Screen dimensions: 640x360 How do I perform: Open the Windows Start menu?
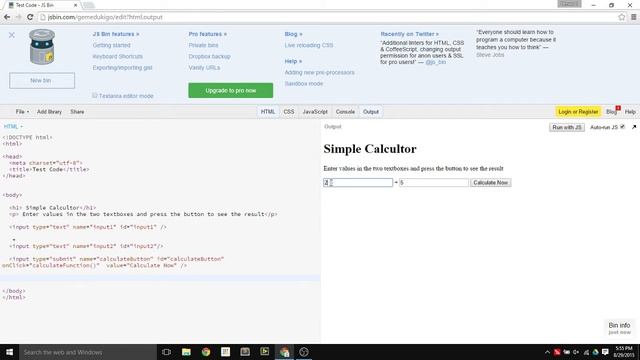point(9,352)
